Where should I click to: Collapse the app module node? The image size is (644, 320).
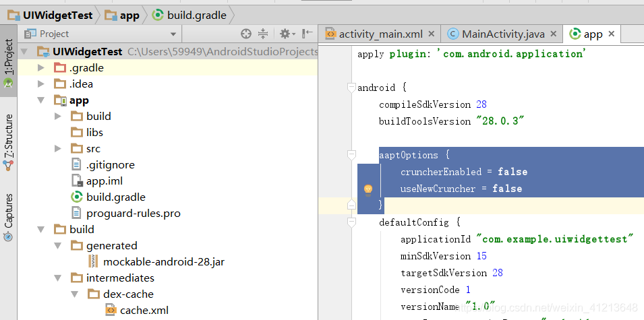(x=40, y=100)
